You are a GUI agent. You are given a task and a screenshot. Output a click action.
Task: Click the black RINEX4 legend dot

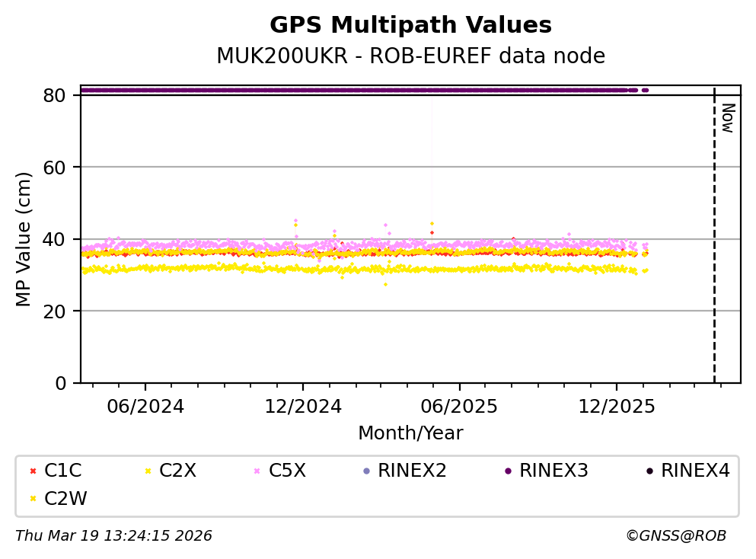coord(649,471)
